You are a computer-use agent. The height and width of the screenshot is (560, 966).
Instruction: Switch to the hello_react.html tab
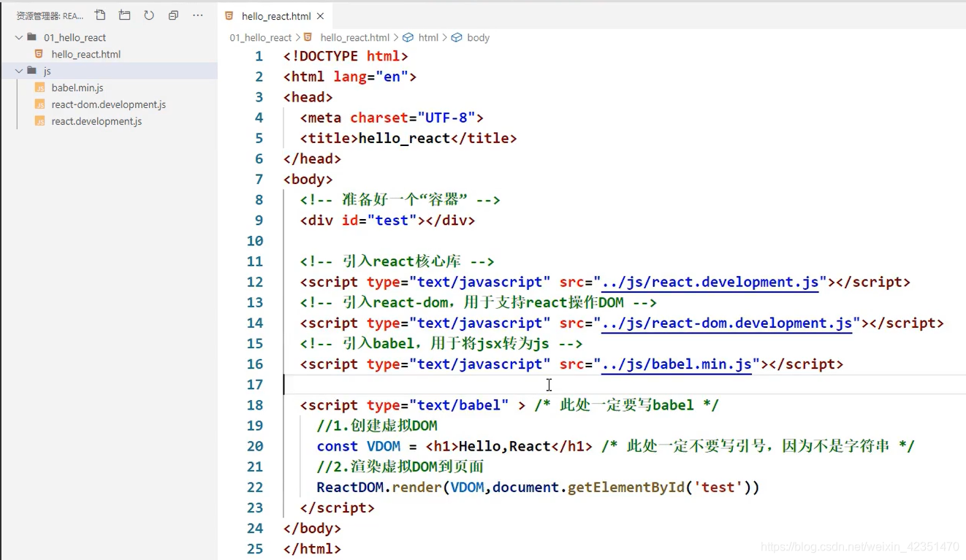click(x=275, y=16)
